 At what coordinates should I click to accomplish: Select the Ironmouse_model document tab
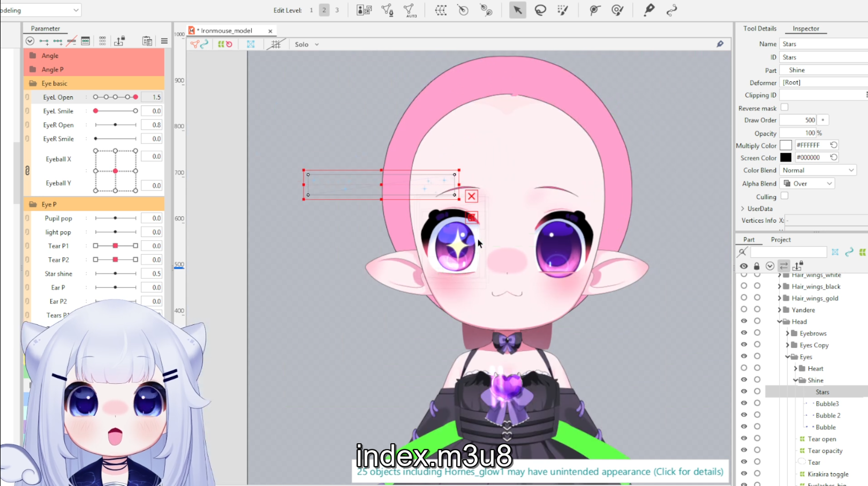coord(231,31)
